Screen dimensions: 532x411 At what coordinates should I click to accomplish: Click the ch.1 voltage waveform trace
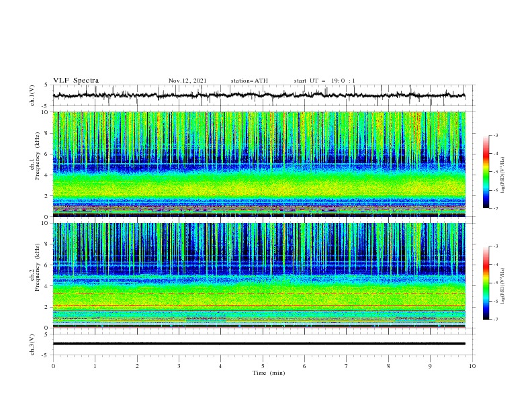[259, 95]
